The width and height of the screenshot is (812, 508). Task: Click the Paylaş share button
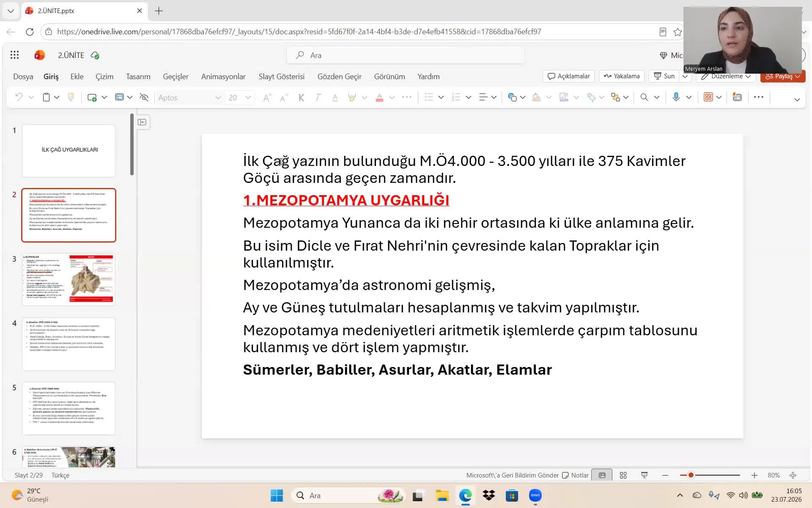pyautogui.click(x=783, y=76)
